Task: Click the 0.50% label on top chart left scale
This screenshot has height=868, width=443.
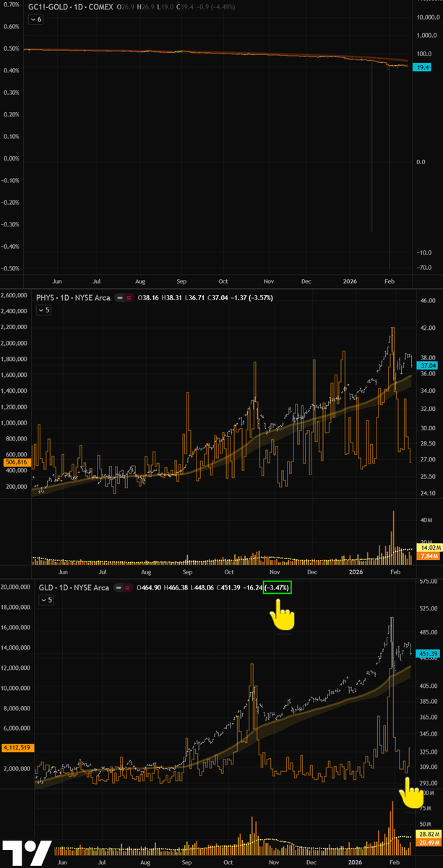Action: (x=12, y=48)
